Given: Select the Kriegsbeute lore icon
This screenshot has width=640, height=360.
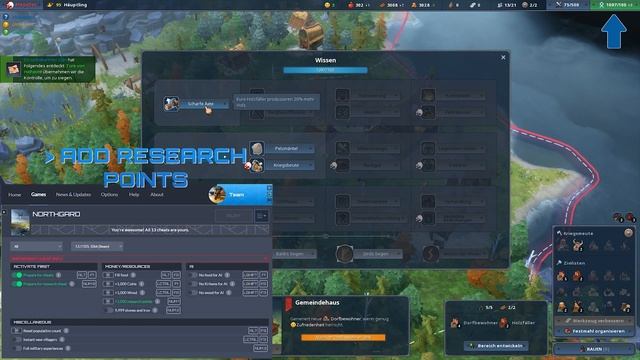Looking at the screenshot, I should pos(257,165).
